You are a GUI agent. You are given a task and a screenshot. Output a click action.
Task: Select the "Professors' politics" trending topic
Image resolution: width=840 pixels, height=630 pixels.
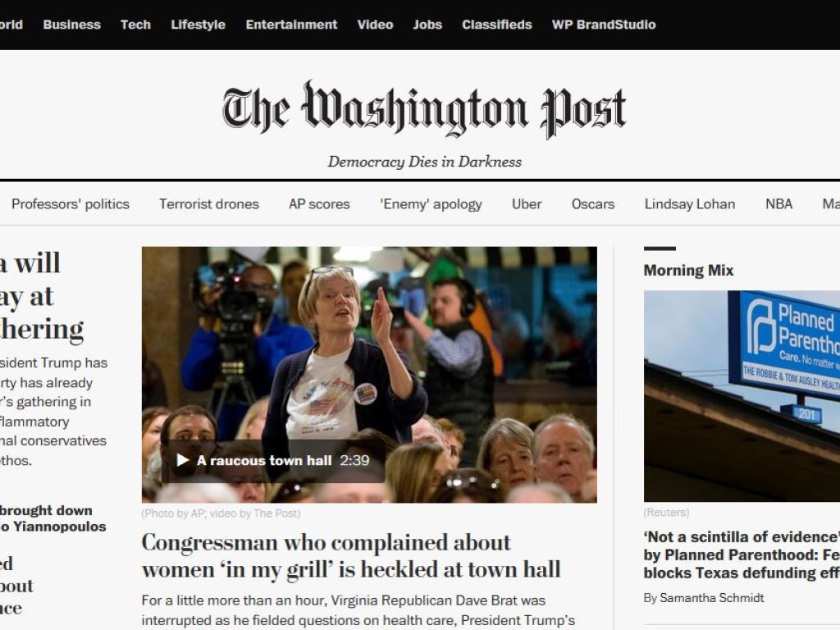pos(71,204)
